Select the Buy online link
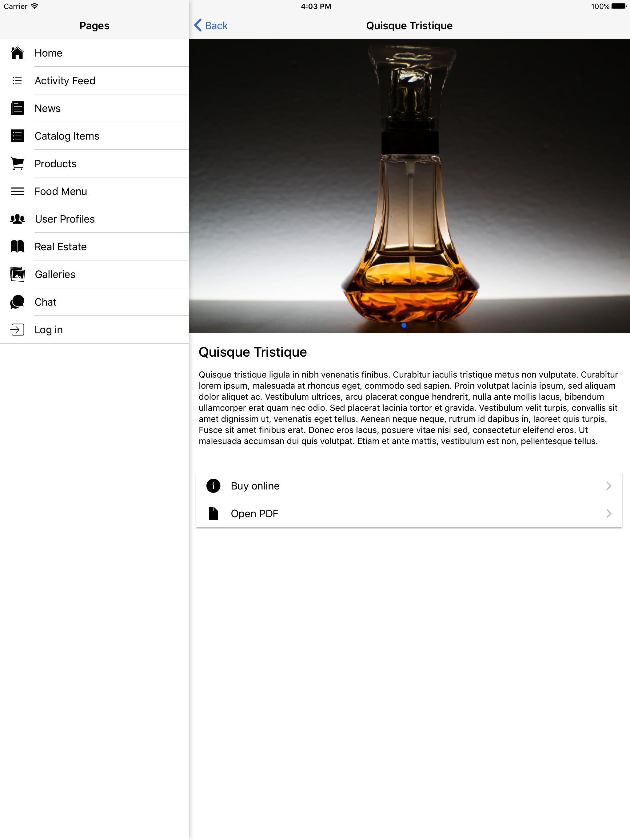 (409, 486)
